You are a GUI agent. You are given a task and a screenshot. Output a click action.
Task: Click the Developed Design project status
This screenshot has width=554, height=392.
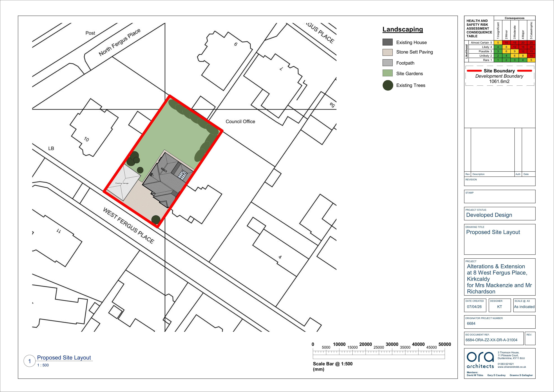[489, 215]
